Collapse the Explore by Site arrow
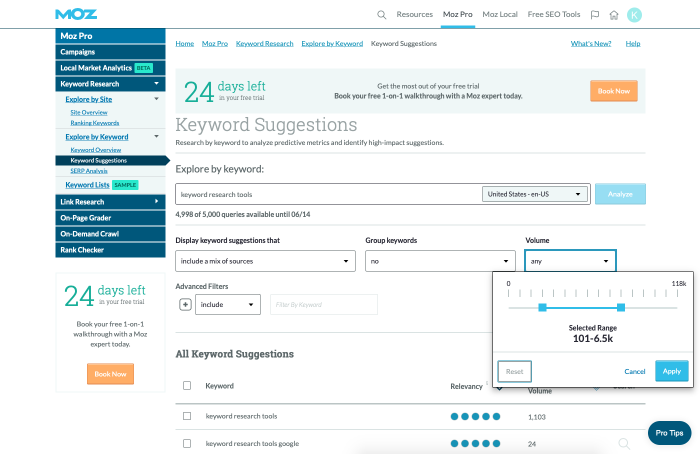Image resolution: width=700 pixels, height=454 pixels. [156, 99]
